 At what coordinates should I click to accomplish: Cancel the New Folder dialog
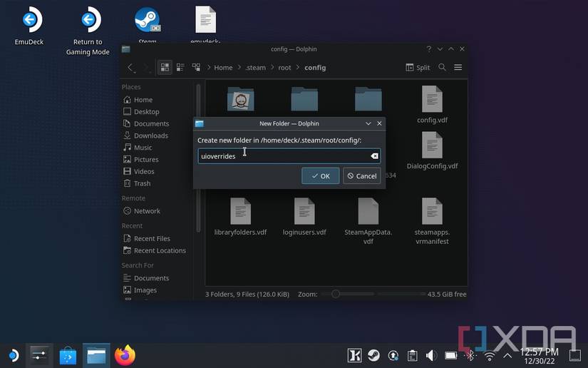tap(361, 176)
